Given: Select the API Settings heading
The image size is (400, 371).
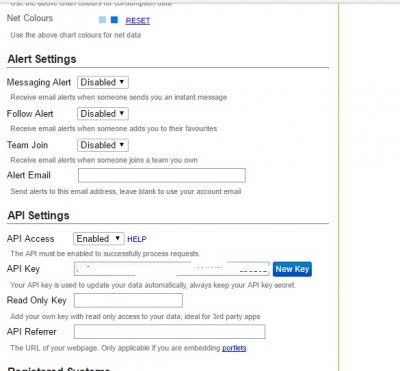Looking at the screenshot, I should point(39,215).
